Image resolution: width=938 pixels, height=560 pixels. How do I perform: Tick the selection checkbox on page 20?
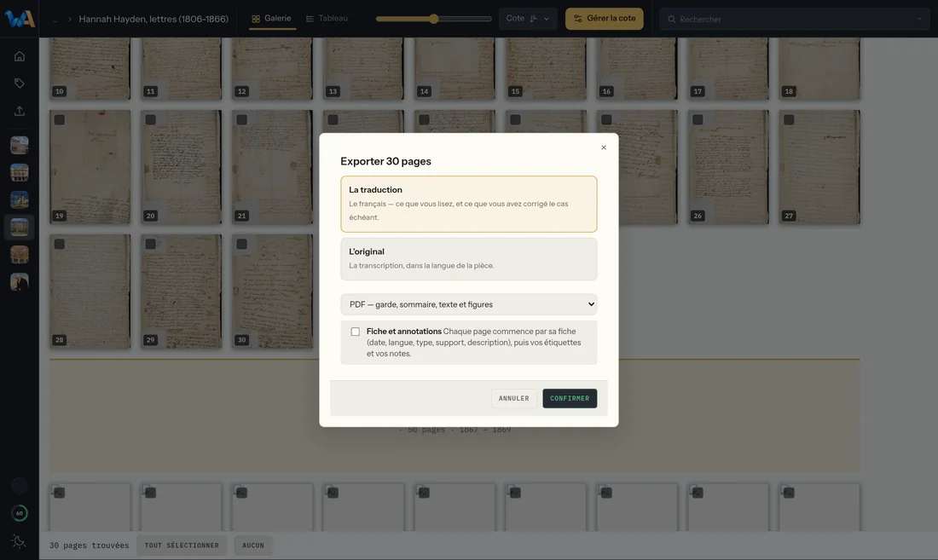pos(151,119)
